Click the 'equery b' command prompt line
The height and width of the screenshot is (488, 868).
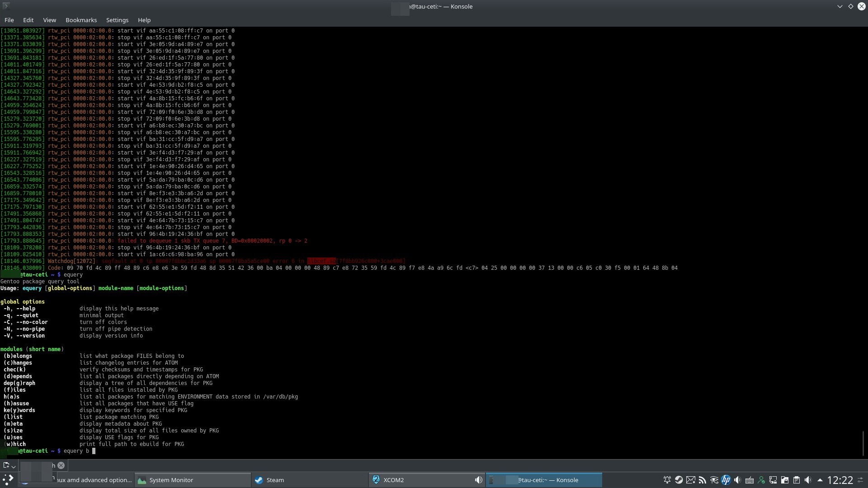47,451
